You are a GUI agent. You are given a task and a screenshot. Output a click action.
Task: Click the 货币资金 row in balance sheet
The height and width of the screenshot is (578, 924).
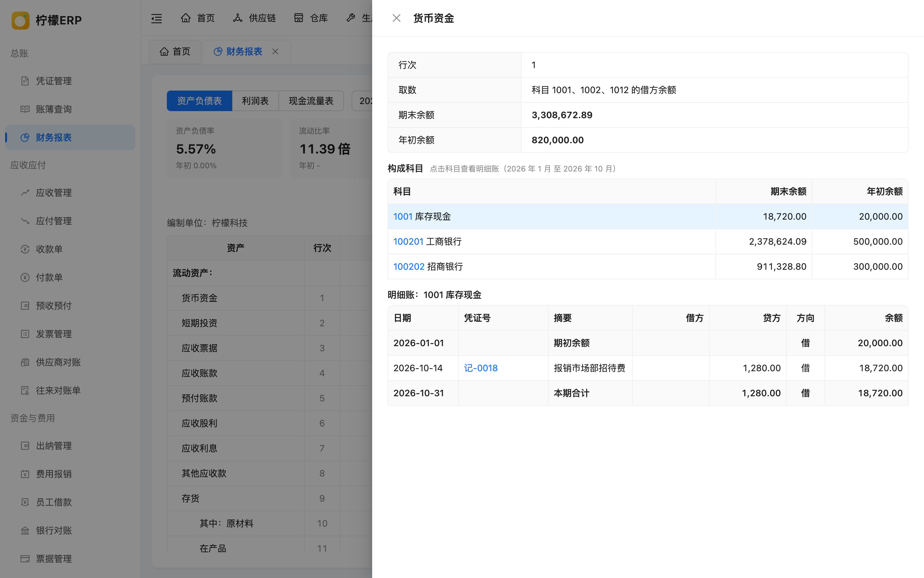pos(269,298)
